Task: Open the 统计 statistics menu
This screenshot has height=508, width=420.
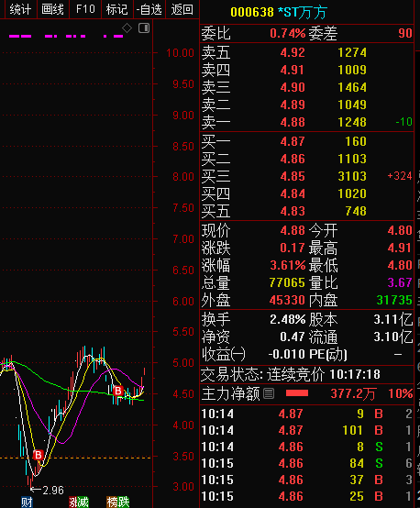Action: coord(20,9)
